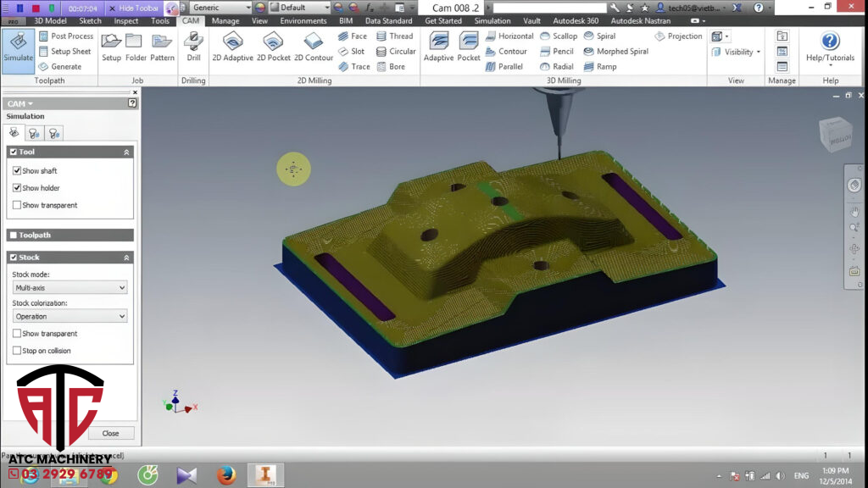Enable the Show transparent tool checkbox

pos(17,205)
